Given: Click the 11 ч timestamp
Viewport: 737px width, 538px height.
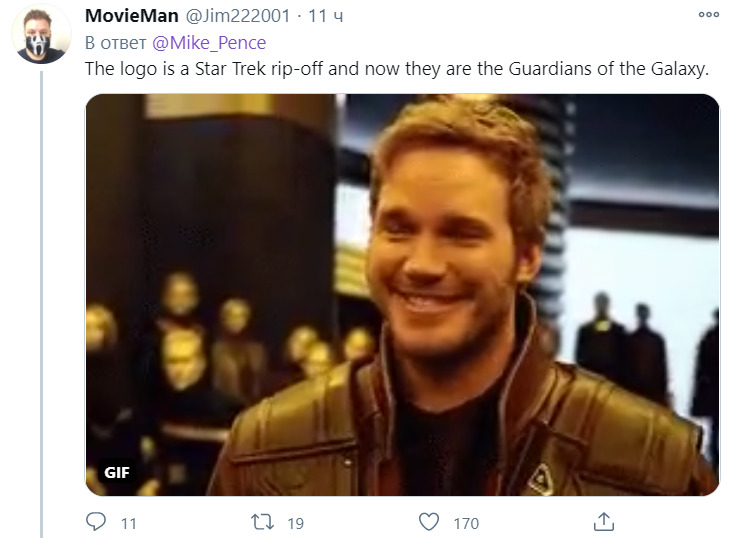Looking at the screenshot, I should pyautogui.click(x=326, y=16).
